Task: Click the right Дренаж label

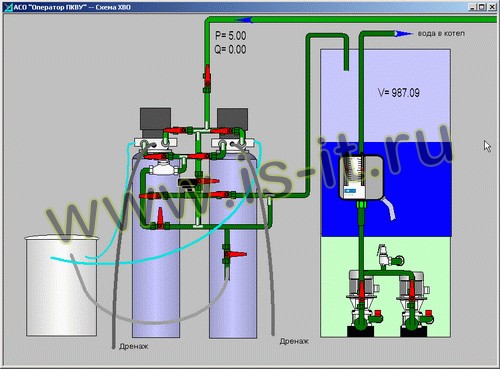Action: pyautogui.click(x=294, y=341)
